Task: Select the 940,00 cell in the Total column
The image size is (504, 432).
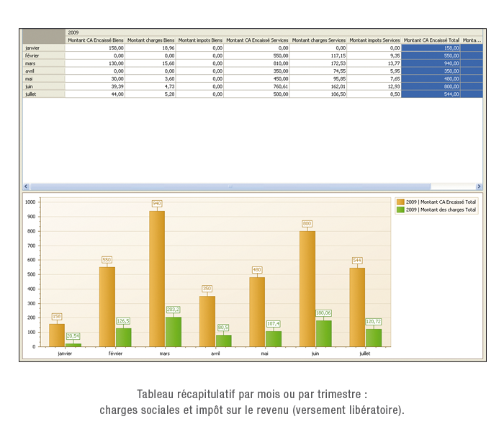Action: (x=431, y=63)
